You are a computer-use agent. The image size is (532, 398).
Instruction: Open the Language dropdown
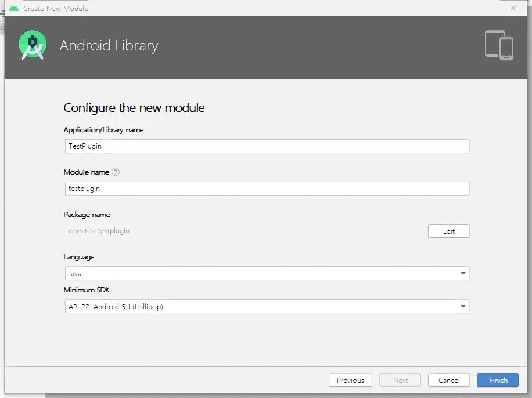point(267,273)
